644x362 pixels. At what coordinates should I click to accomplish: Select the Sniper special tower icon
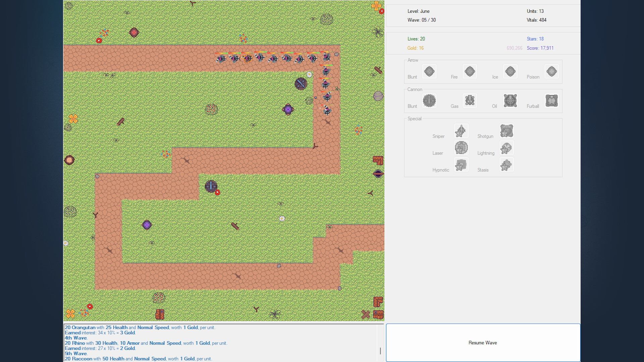[x=461, y=131]
